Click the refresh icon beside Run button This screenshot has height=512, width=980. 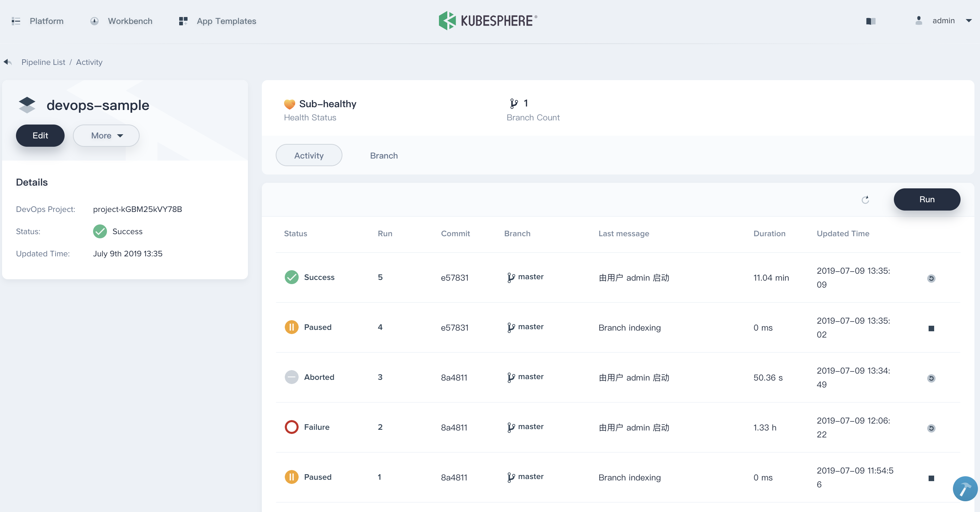point(865,199)
